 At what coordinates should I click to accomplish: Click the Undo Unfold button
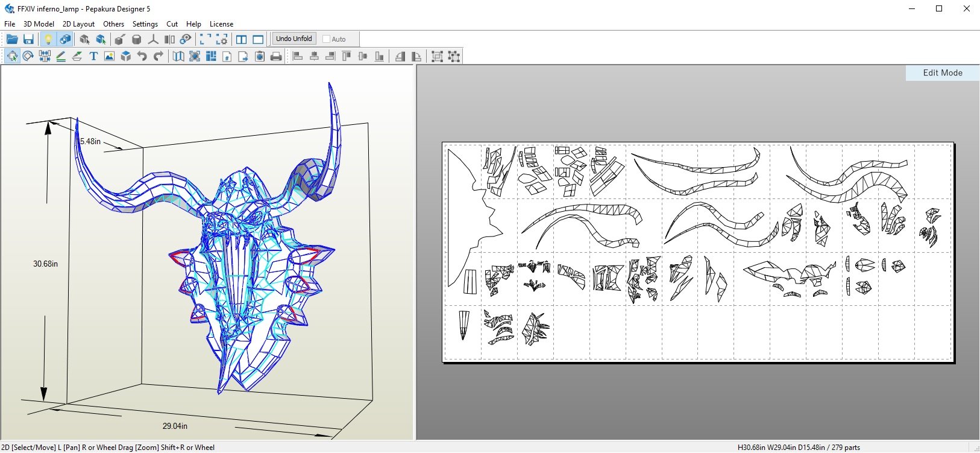tap(294, 39)
